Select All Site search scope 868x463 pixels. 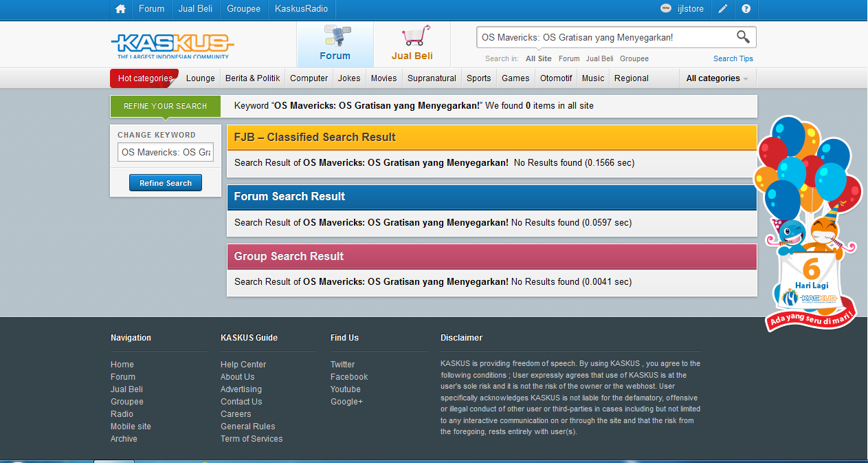pyautogui.click(x=539, y=58)
